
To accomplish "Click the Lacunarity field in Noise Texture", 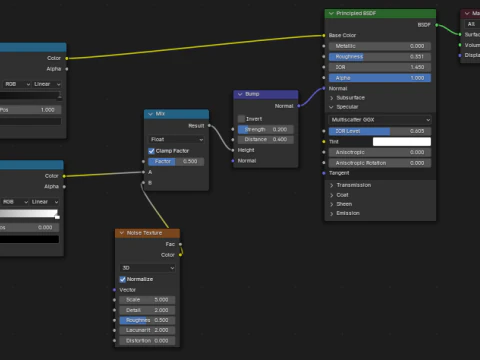I will click(x=147, y=330).
